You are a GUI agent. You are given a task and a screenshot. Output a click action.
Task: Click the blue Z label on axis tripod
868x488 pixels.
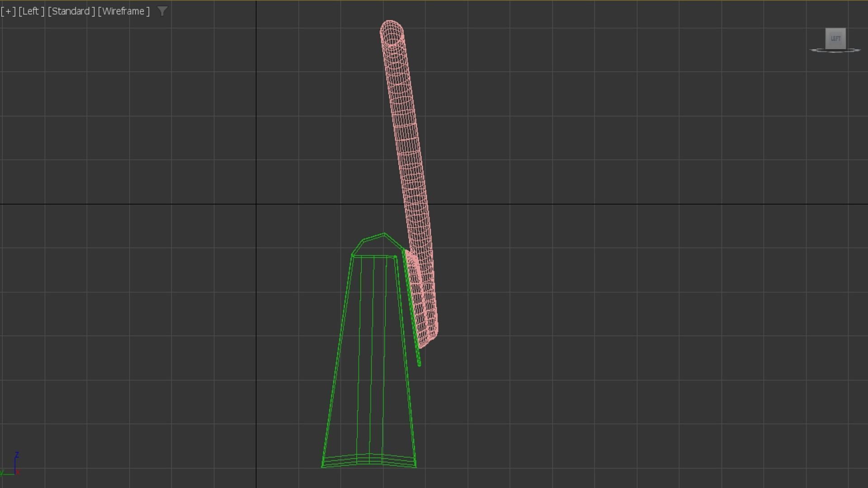pos(17,455)
